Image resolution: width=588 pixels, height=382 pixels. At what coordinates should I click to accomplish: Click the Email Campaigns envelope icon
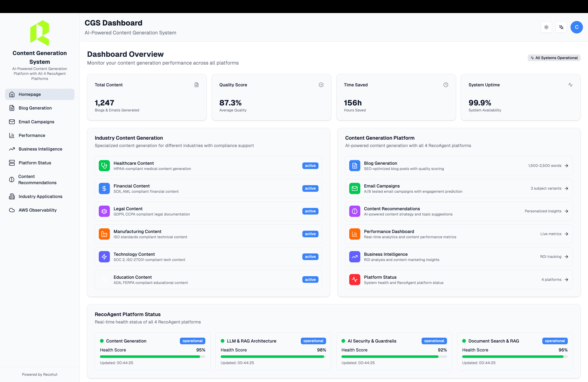[x=12, y=122]
